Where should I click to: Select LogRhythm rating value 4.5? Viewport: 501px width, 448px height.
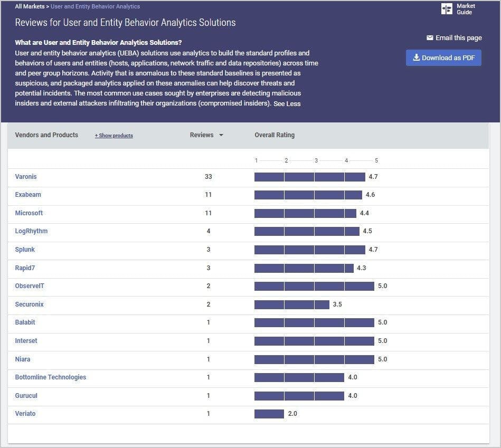(x=367, y=231)
